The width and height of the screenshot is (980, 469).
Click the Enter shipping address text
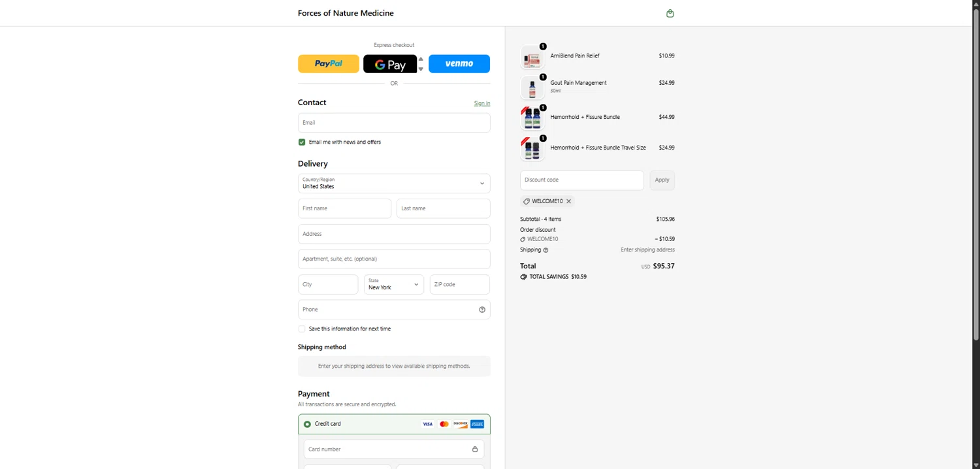(x=647, y=250)
